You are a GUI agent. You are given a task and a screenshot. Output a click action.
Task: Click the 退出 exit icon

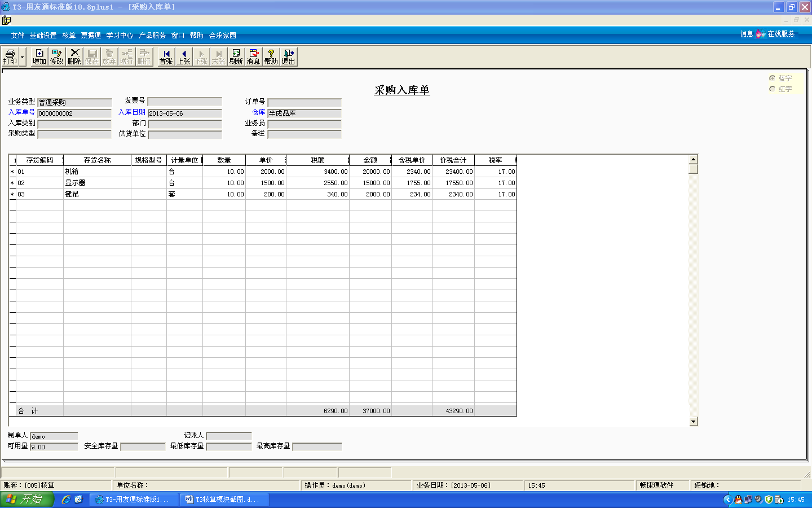288,57
